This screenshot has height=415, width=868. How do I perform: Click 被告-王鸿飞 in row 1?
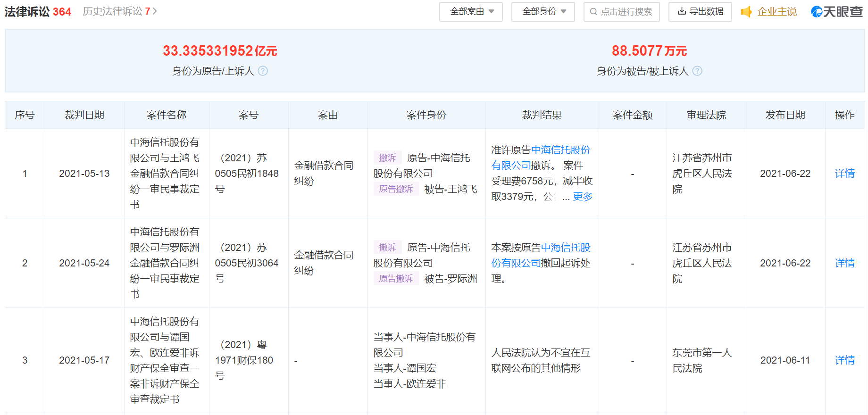click(451, 189)
